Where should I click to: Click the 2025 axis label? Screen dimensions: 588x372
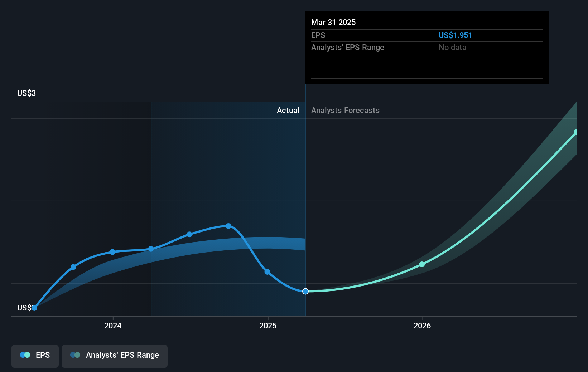click(x=268, y=325)
